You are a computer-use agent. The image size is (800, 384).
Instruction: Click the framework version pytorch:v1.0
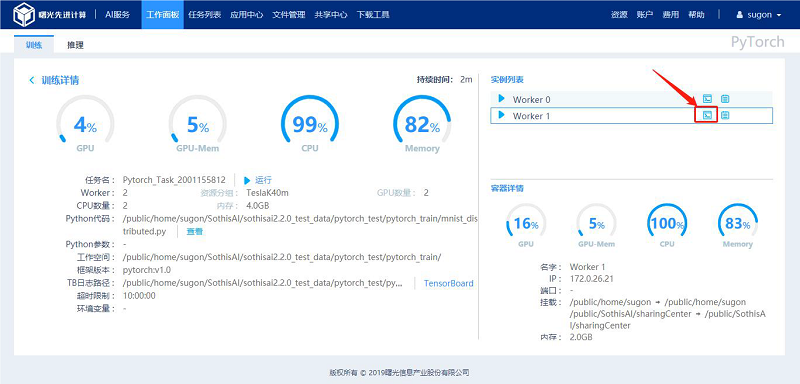click(147, 270)
